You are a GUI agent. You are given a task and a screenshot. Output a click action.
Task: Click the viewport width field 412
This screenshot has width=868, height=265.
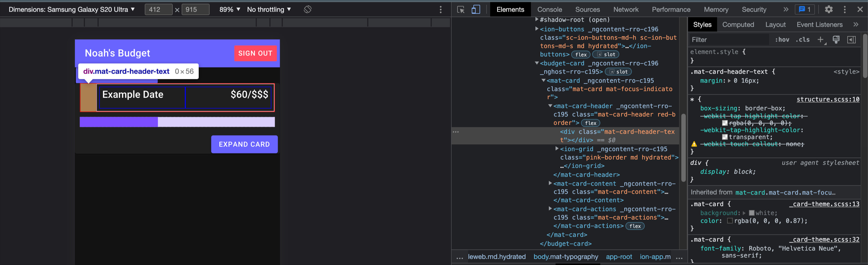coord(158,9)
